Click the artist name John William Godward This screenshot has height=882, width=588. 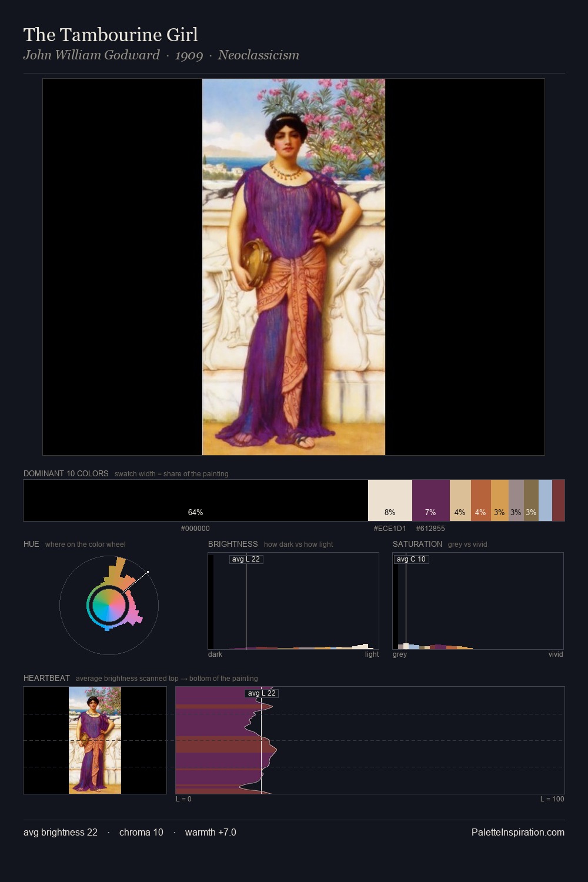click(92, 55)
